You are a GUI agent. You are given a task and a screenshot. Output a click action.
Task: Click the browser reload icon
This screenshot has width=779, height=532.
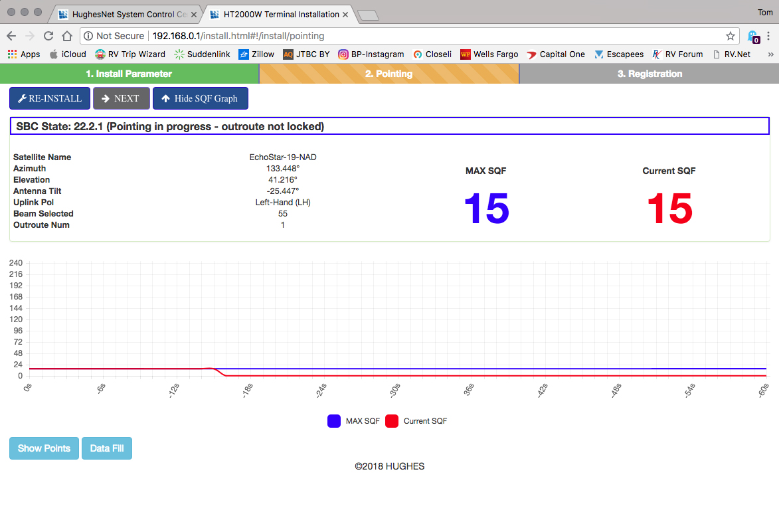(48, 36)
